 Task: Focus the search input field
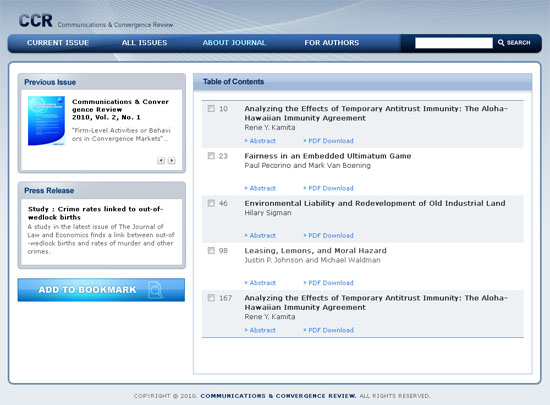coord(454,43)
